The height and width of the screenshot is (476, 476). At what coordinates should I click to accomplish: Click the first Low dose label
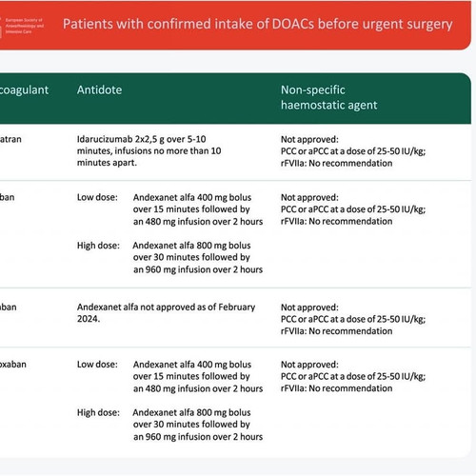click(97, 197)
